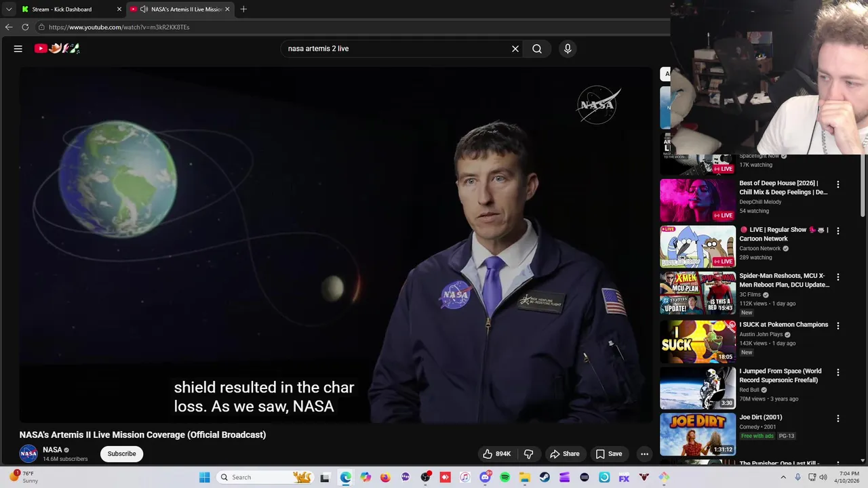Screen dimensions: 868x488
Task: Open Steam from the taskbar
Action: click(x=545, y=477)
